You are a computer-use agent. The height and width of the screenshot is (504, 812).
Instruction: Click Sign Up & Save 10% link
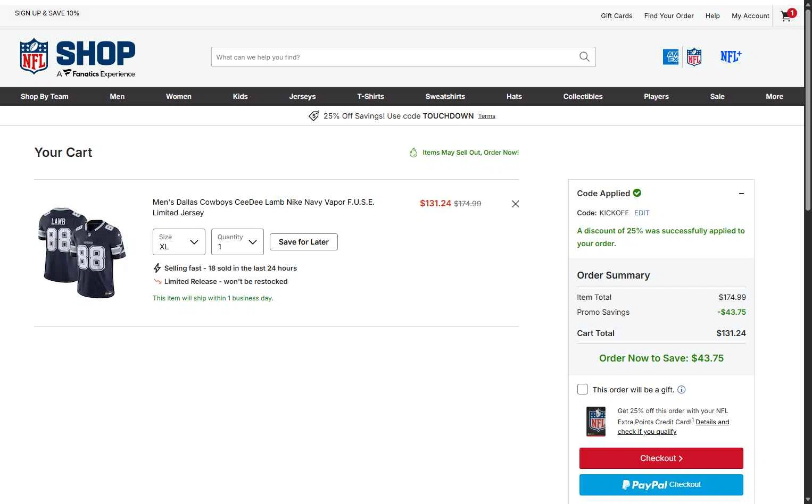[47, 13]
